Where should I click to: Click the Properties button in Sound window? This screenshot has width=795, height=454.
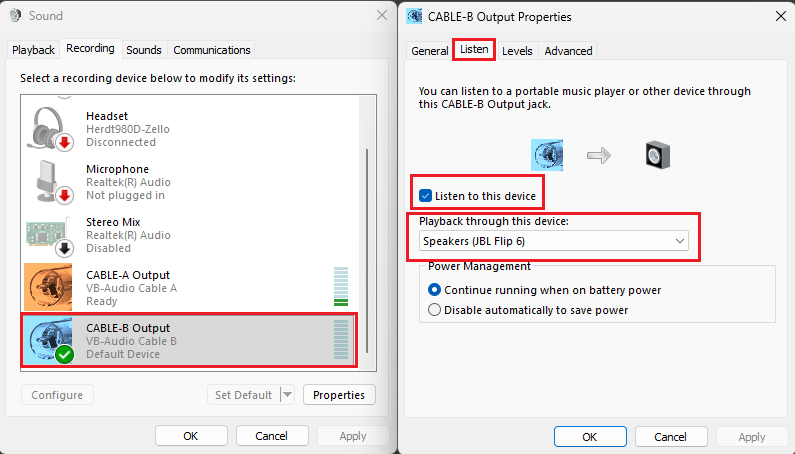pos(339,395)
